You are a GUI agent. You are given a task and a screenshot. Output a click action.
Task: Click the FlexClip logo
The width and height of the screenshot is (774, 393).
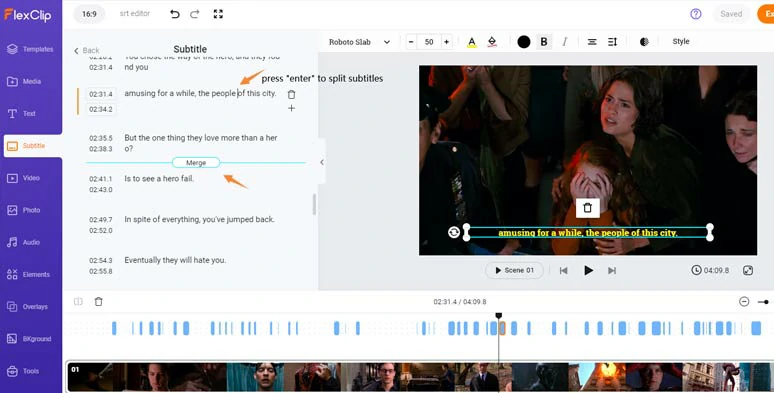[28, 15]
